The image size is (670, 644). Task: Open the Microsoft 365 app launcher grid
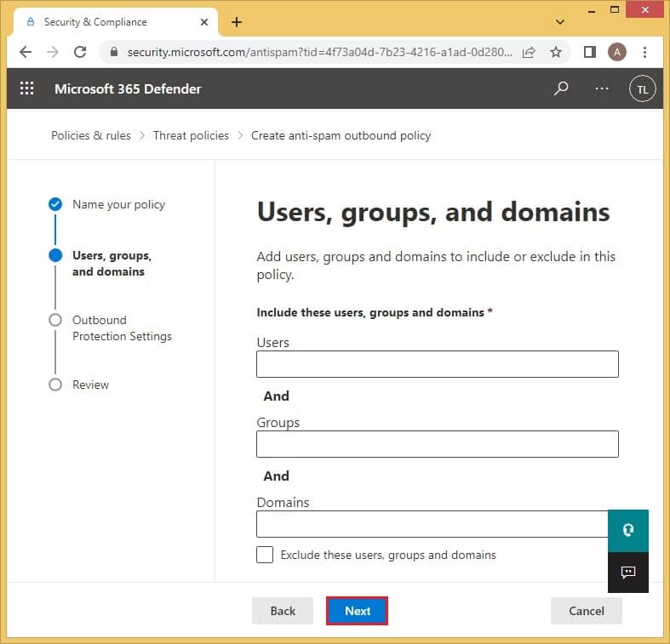pos(26,88)
